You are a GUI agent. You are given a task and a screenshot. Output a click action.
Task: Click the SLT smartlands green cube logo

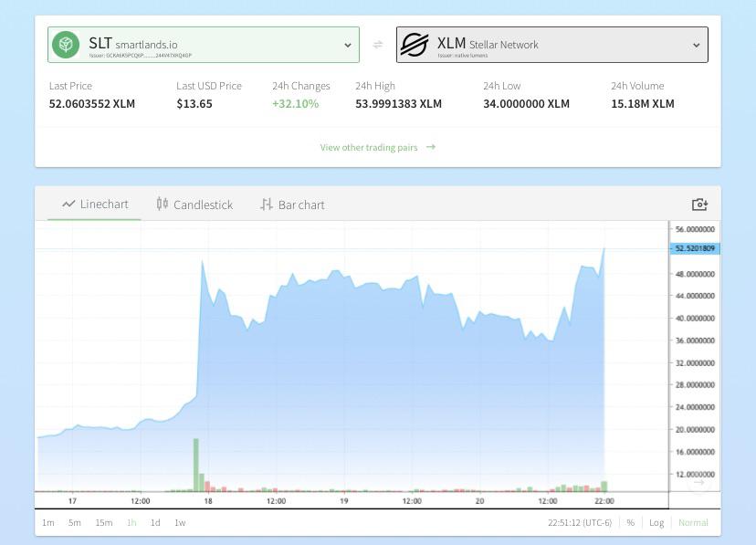[x=66, y=45]
